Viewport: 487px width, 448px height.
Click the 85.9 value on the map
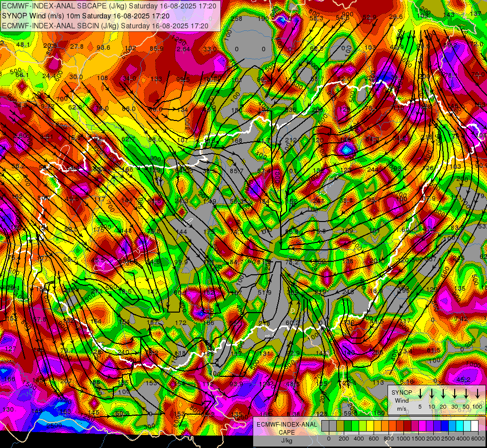[157, 48]
